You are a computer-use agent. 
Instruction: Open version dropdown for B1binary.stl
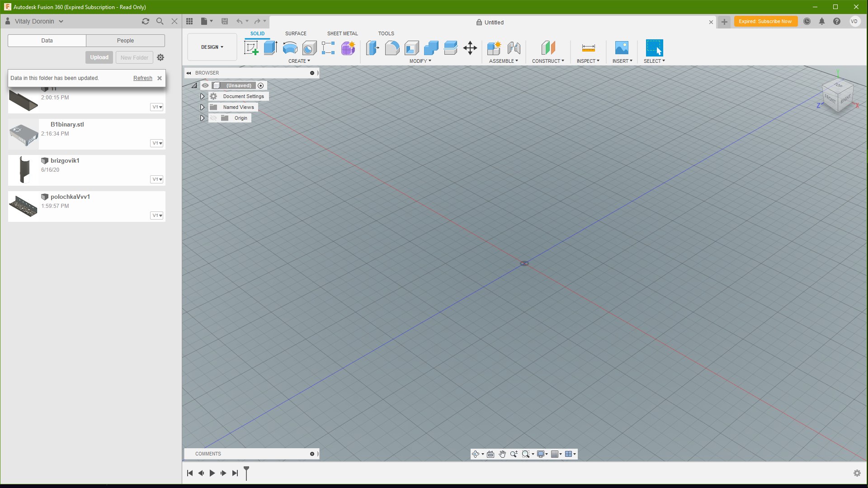click(x=157, y=143)
